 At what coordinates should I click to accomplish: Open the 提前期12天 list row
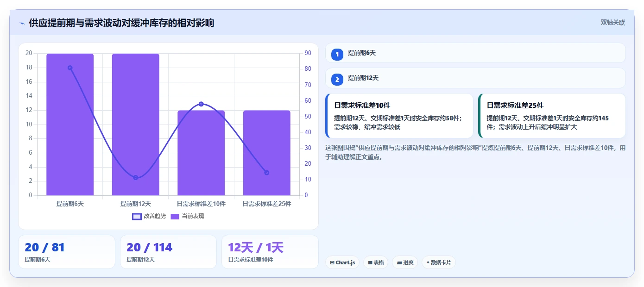click(x=475, y=78)
